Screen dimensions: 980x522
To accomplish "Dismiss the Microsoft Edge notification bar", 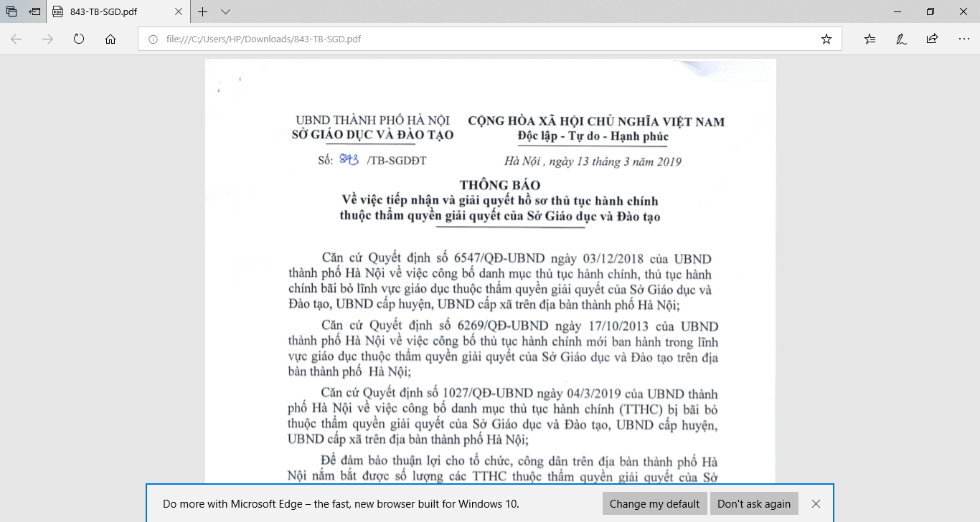I will pos(816,504).
